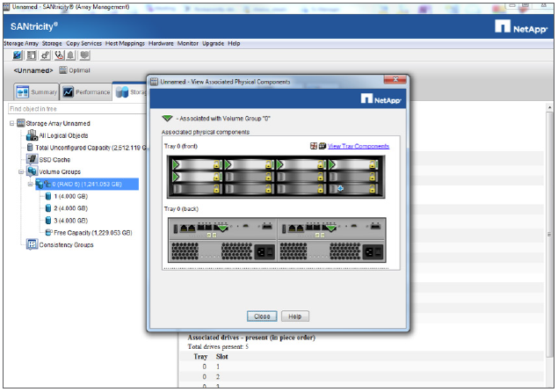The height and width of the screenshot is (392, 558).
Task: Click the main window vertical scrollbar
Action: click(x=549, y=235)
